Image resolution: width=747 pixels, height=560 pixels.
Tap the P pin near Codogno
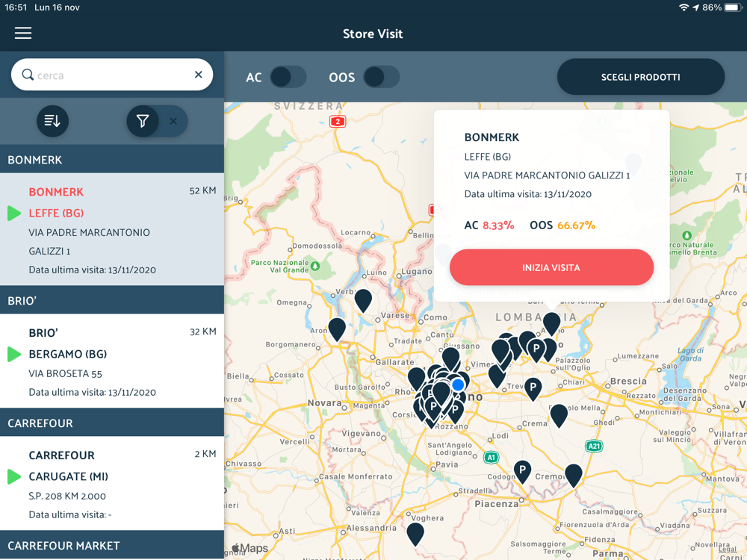523,471
